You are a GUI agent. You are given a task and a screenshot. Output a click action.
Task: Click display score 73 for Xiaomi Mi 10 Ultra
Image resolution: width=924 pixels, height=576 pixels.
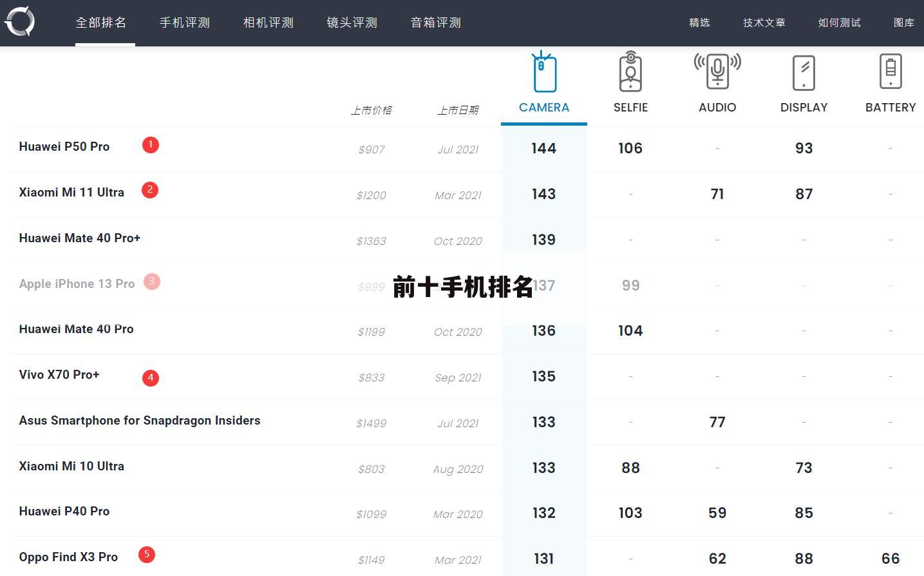click(804, 468)
